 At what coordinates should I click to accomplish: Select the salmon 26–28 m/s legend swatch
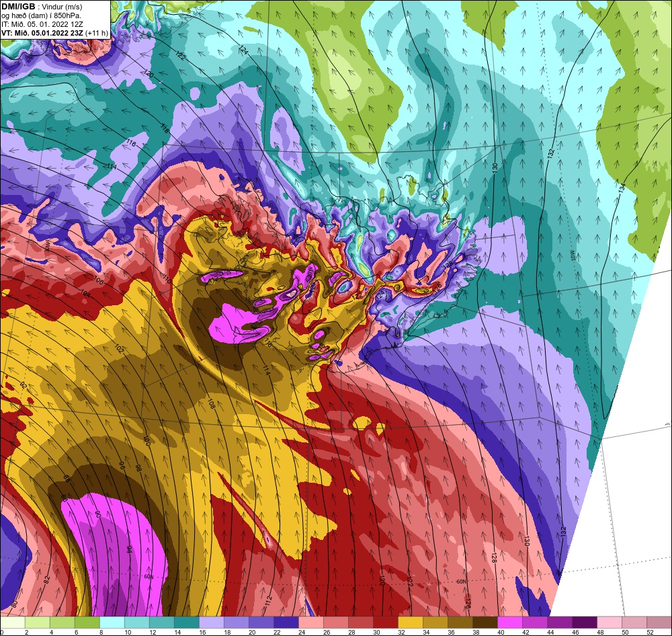[x=336, y=623]
